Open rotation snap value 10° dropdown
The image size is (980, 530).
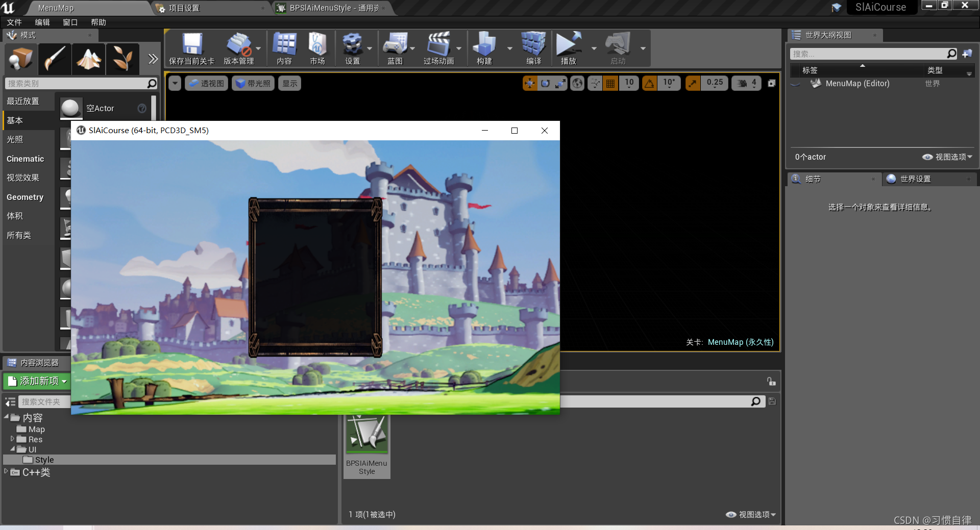pos(669,83)
